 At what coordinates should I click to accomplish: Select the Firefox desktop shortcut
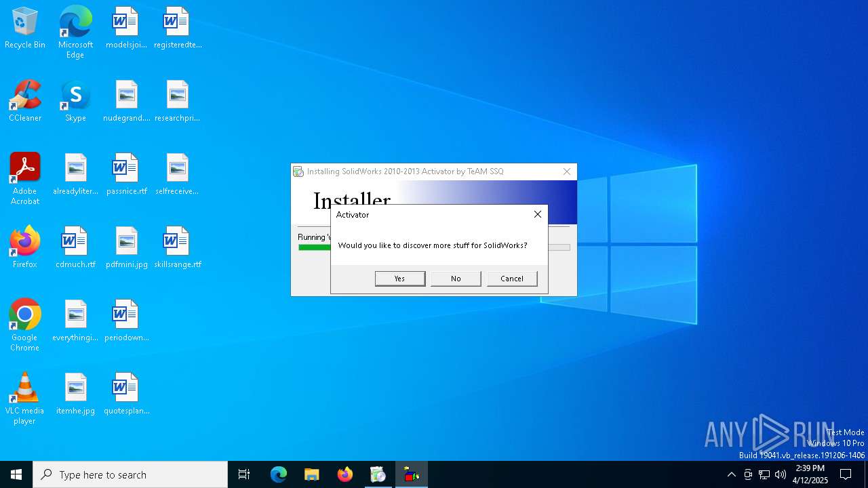[x=25, y=248]
